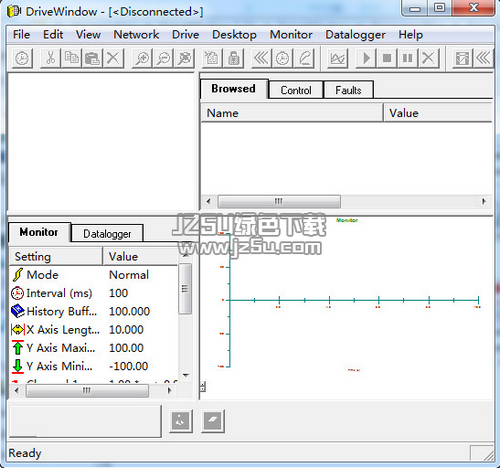Start monitoring with the Play button

366,59
